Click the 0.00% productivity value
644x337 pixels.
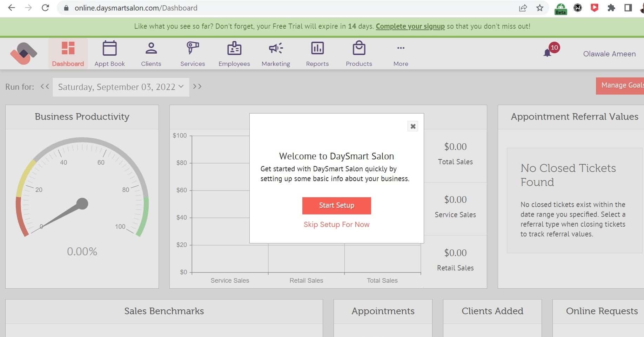82,252
